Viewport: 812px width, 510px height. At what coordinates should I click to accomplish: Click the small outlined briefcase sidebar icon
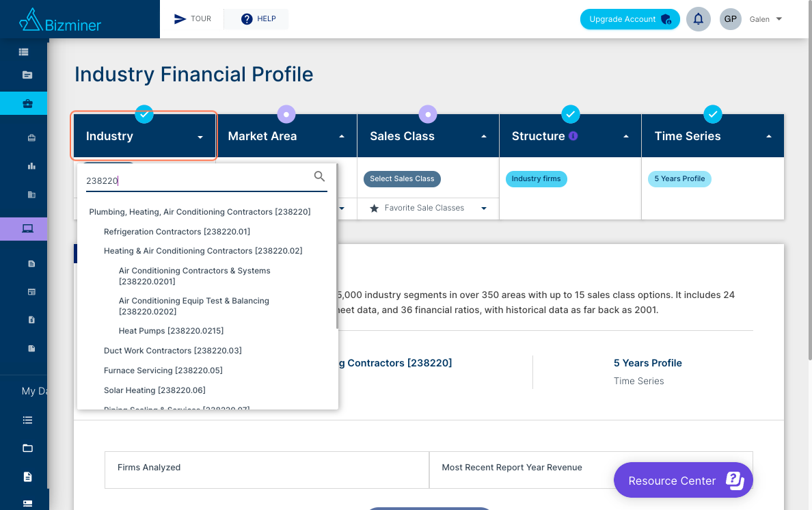point(31,137)
